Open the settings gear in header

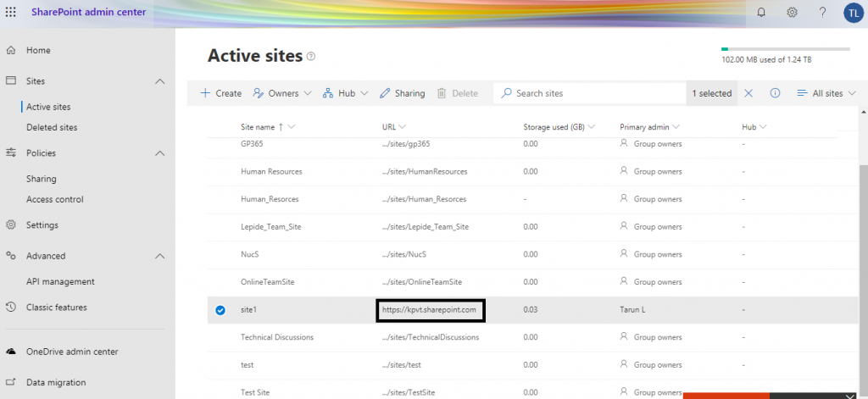pyautogui.click(x=792, y=12)
